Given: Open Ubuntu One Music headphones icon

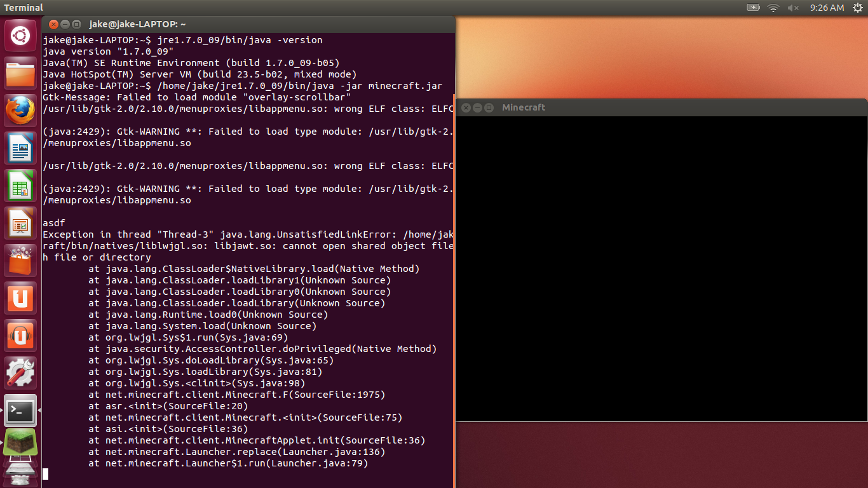Looking at the screenshot, I should pos(20,335).
